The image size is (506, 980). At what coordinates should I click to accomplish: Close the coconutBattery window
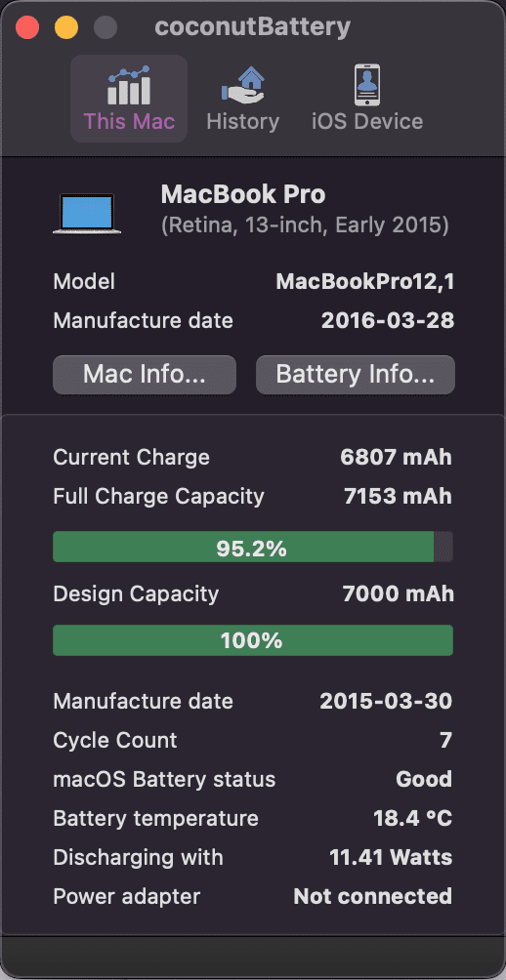[x=27, y=27]
